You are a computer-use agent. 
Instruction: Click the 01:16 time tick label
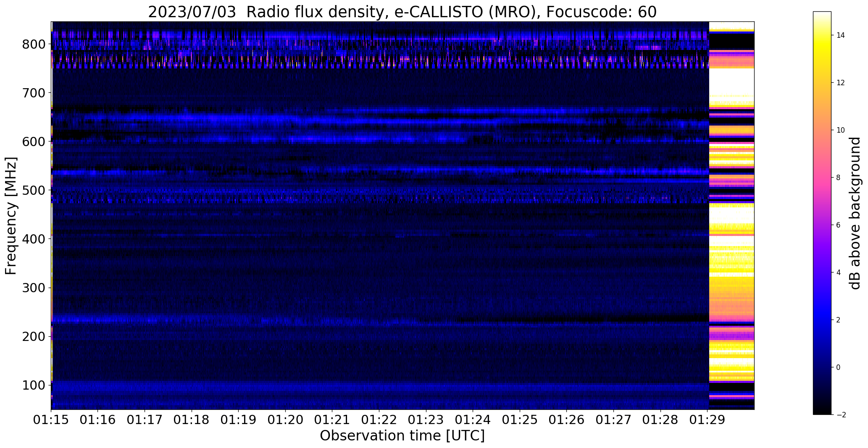98,420
